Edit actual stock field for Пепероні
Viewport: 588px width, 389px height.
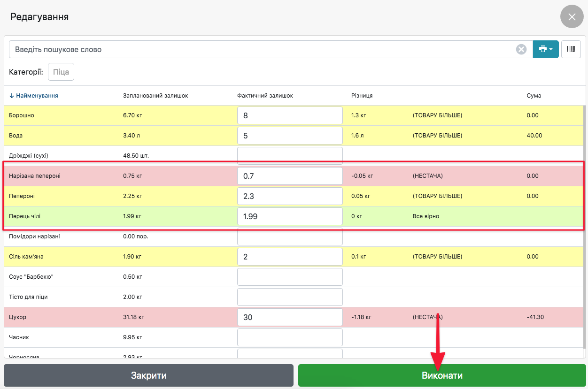(290, 196)
